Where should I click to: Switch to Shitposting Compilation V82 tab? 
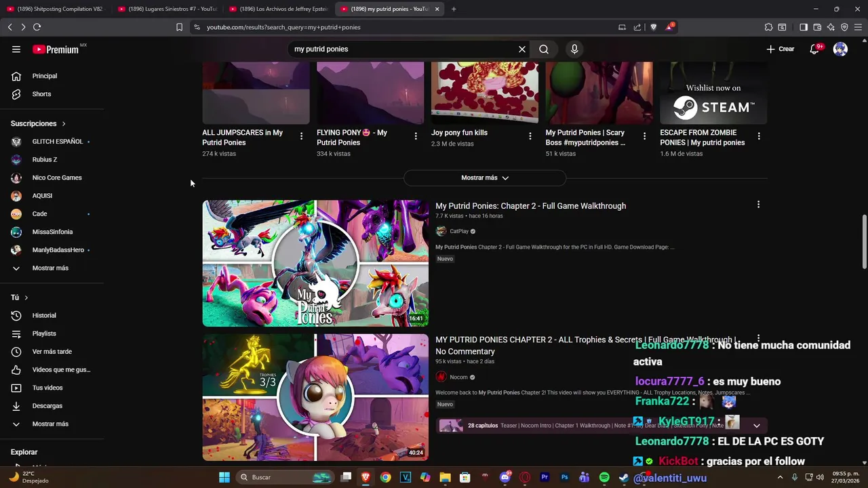(x=56, y=9)
